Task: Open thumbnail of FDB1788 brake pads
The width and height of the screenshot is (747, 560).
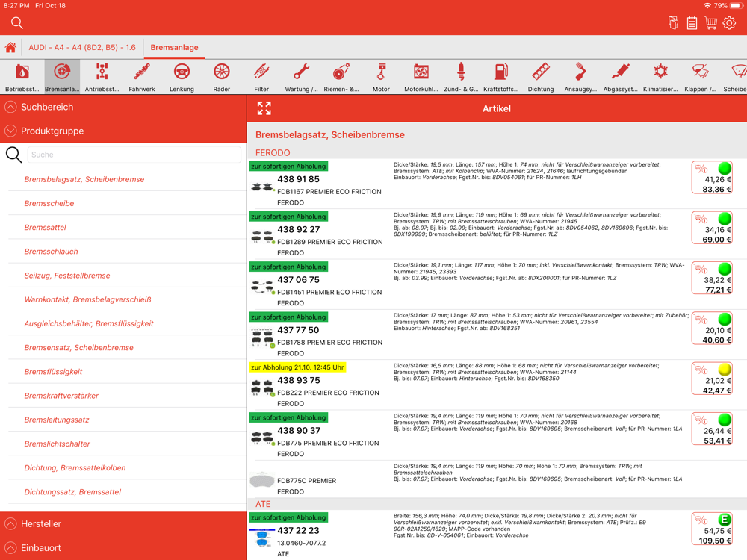Action: pos(262,337)
